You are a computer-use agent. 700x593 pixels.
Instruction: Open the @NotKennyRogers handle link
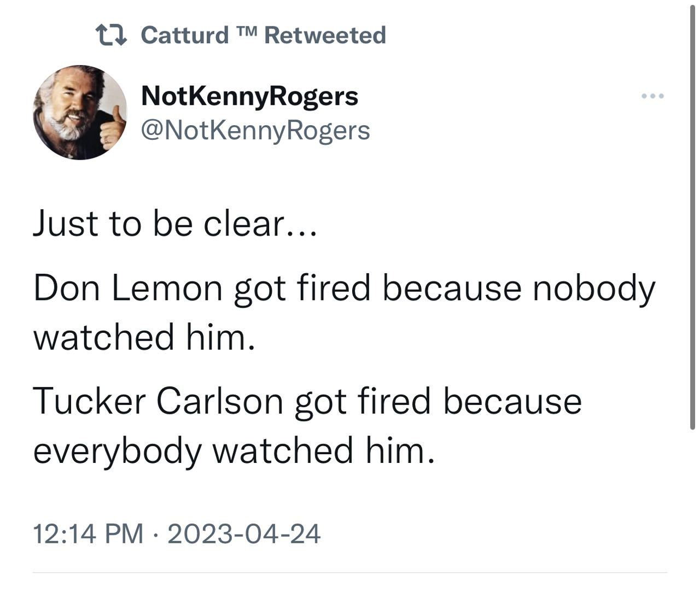(x=255, y=130)
